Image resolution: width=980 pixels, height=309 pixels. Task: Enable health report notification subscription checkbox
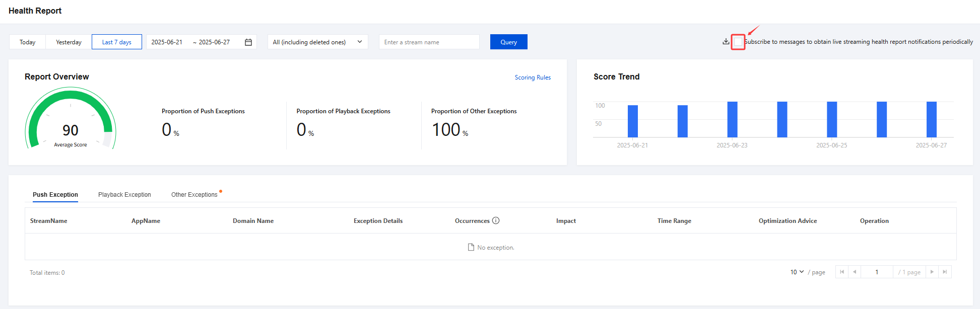(738, 42)
